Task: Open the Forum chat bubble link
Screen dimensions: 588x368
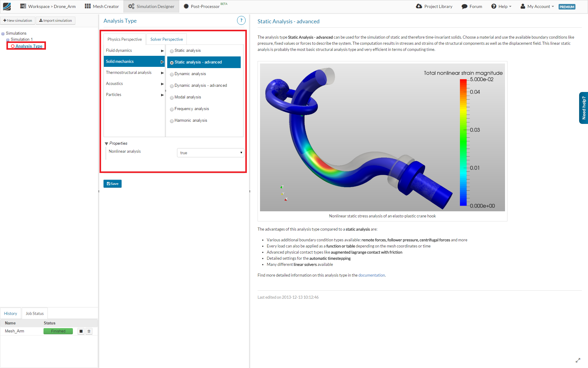Action: tap(472, 6)
